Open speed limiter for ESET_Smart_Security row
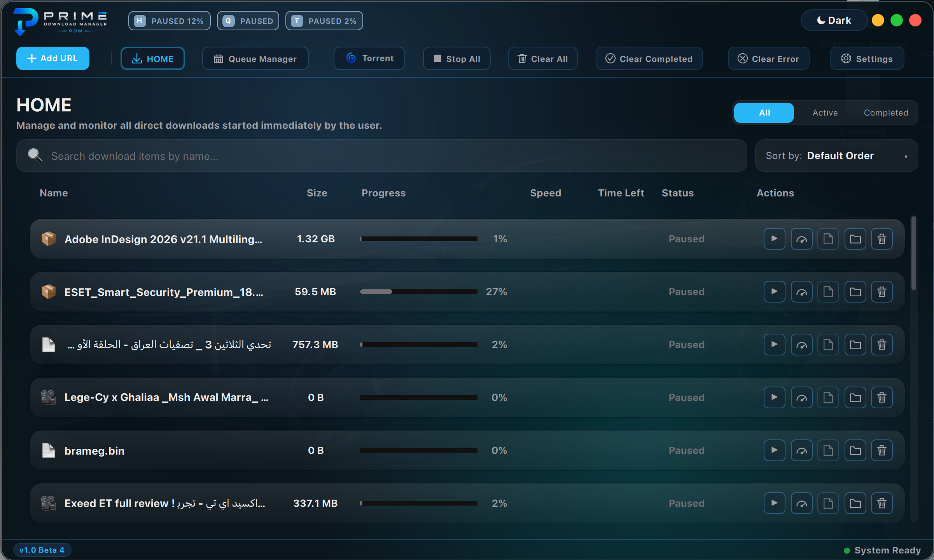934x560 pixels. (801, 292)
